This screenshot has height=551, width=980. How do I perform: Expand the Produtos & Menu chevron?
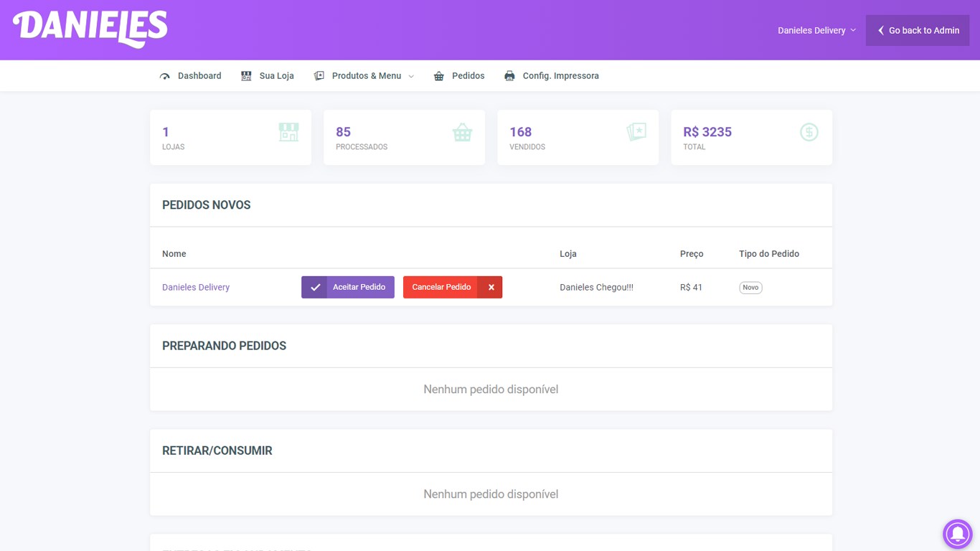[411, 76]
